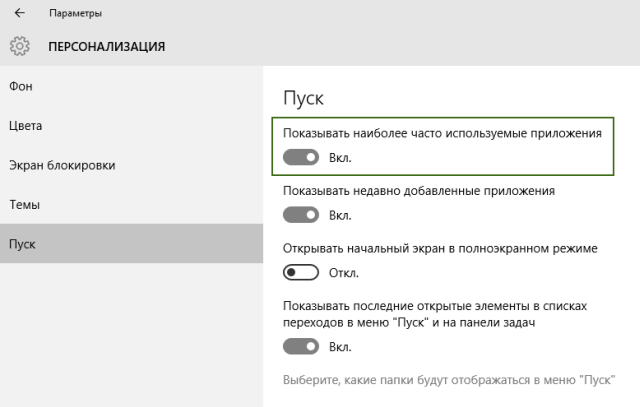The height and width of the screenshot is (407, 640).
Task: Click the Пуск page heading
Action: click(x=303, y=98)
